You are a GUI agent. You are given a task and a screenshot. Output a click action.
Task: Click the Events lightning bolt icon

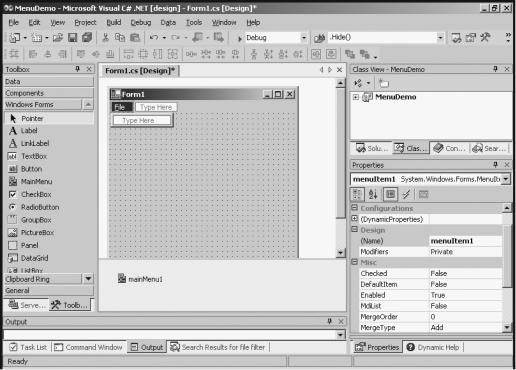pos(406,194)
